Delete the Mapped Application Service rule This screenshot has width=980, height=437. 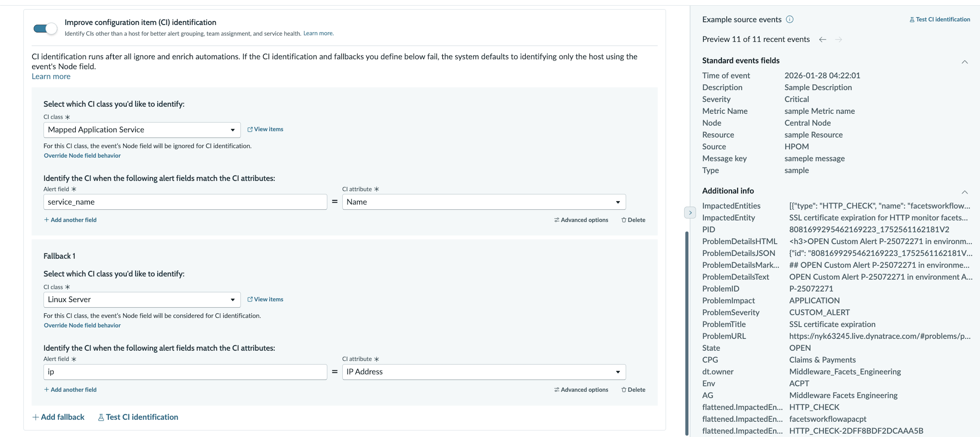click(x=633, y=220)
